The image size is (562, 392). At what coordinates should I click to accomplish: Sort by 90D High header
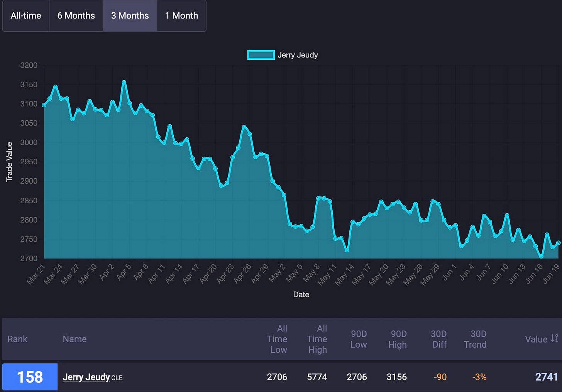(x=398, y=339)
